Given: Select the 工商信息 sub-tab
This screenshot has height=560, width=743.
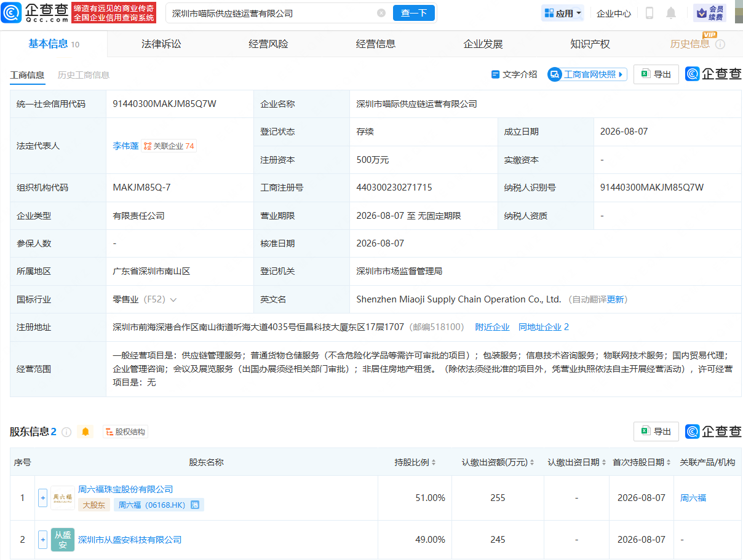Looking at the screenshot, I should pos(27,75).
